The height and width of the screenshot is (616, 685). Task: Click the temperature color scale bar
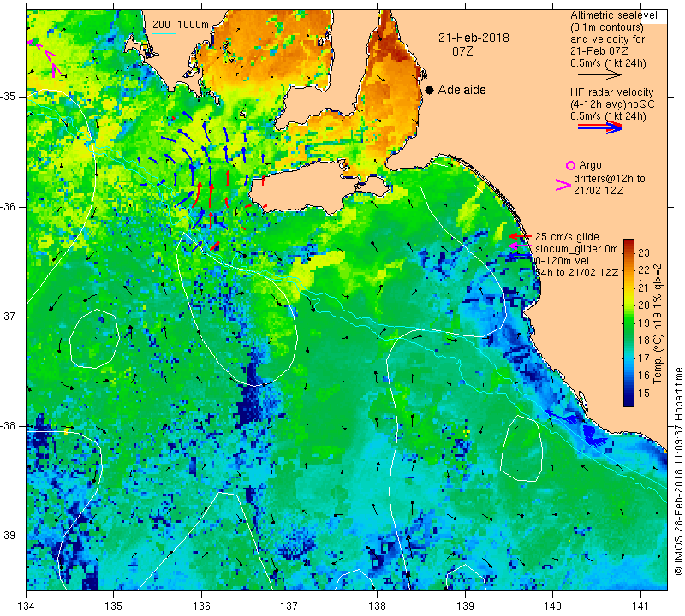pos(628,323)
